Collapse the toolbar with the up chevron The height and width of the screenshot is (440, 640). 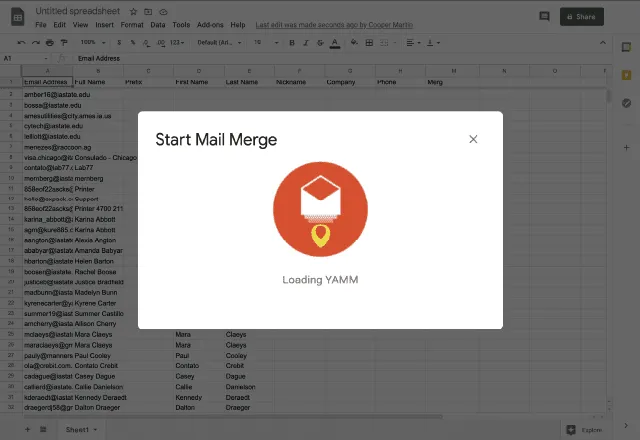[x=602, y=42]
